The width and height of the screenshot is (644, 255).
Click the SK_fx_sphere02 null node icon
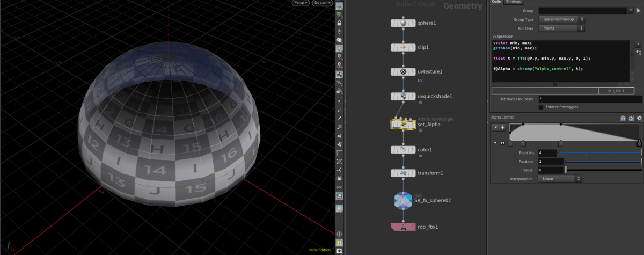[x=403, y=200]
